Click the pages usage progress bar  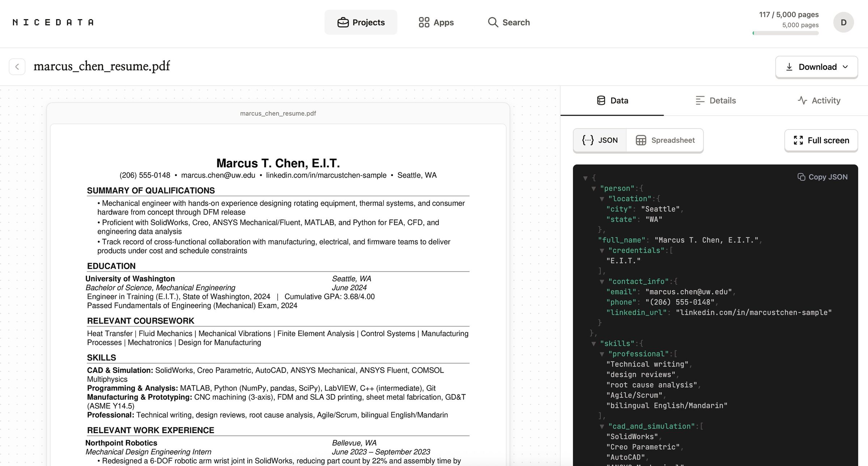pyautogui.click(x=786, y=33)
